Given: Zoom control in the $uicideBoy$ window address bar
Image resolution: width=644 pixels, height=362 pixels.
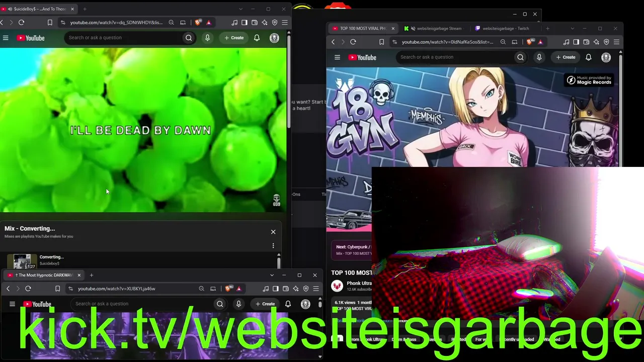Looking at the screenshot, I should [x=172, y=23].
